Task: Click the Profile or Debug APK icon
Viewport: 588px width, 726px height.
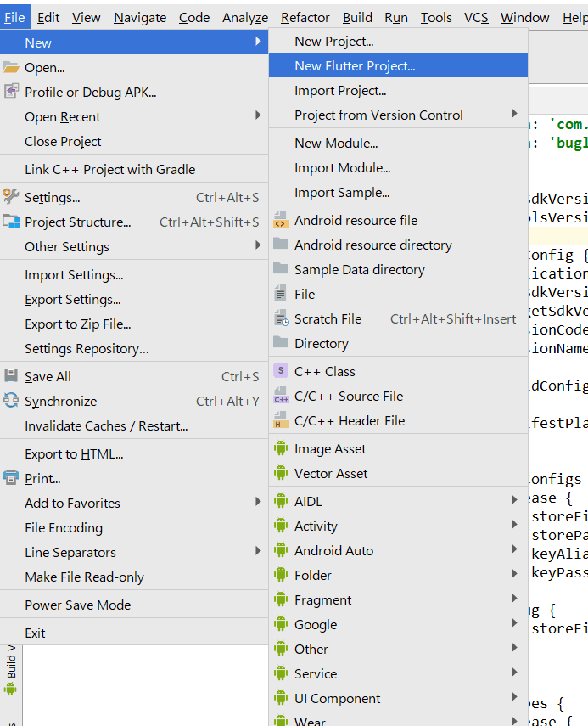Action: (x=11, y=92)
